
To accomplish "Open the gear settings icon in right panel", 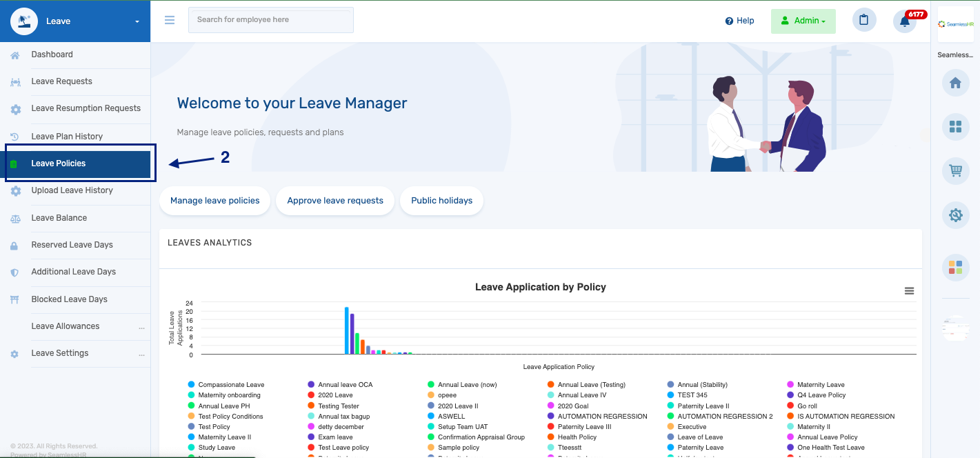I will coord(955,215).
